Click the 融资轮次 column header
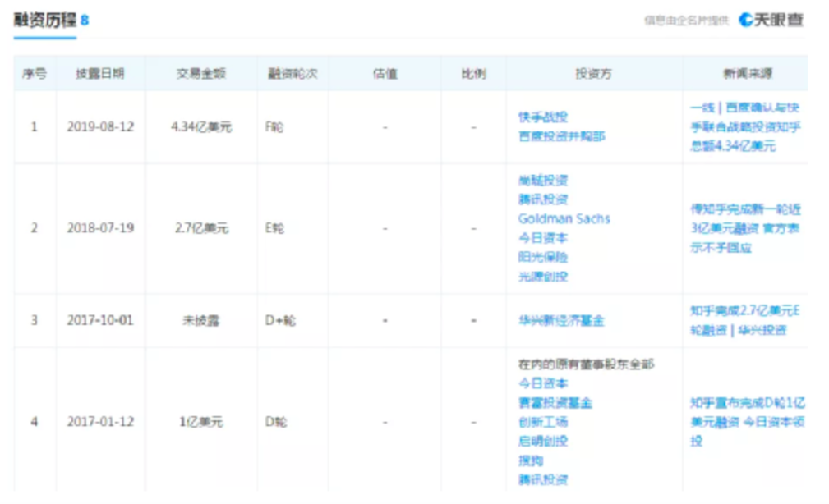829x504 pixels. coord(292,73)
